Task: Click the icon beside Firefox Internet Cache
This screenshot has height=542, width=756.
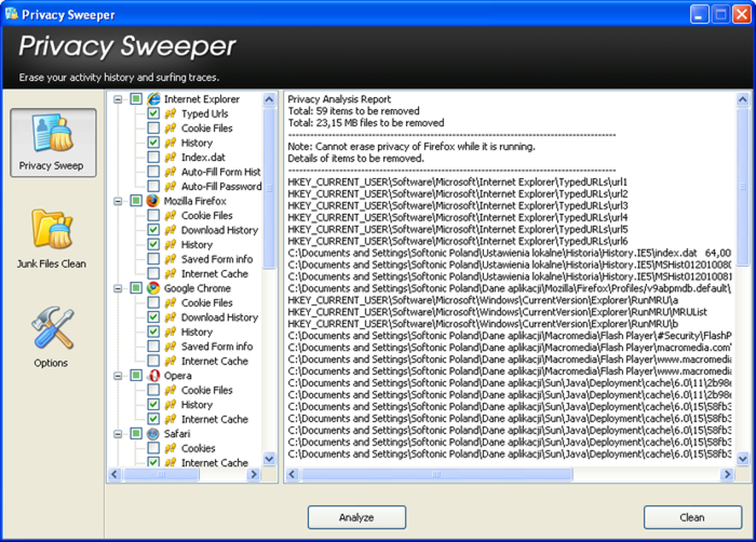Action: tap(170, 274)
